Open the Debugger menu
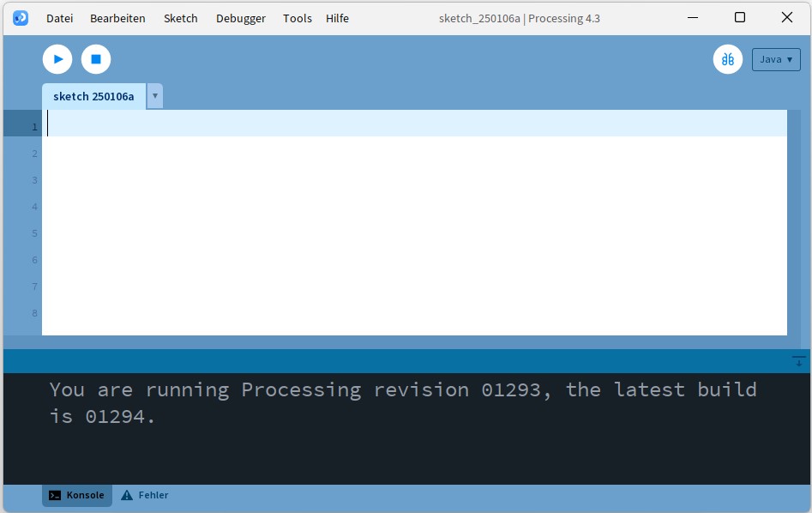Screen dimensions: 812x513 click(240, 18)
